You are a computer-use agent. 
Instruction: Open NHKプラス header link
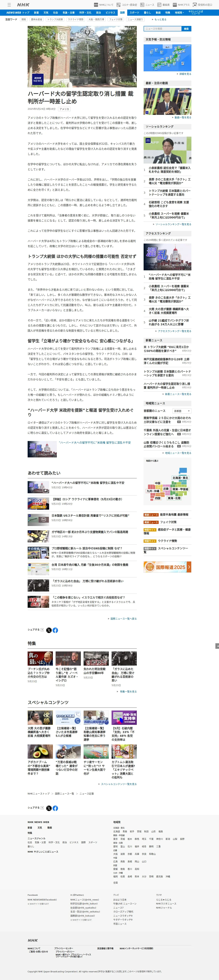pyautogui.click(x=181, y=5)
